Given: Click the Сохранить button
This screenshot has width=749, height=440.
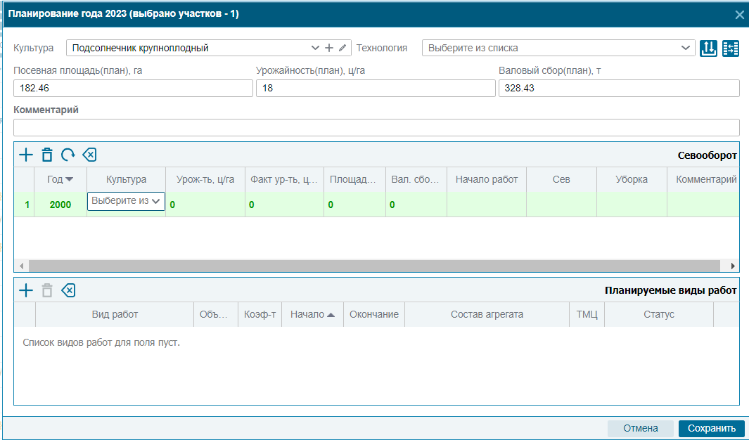Looking at the screenshot, I should pyautogui.click(x=711, y=428).
